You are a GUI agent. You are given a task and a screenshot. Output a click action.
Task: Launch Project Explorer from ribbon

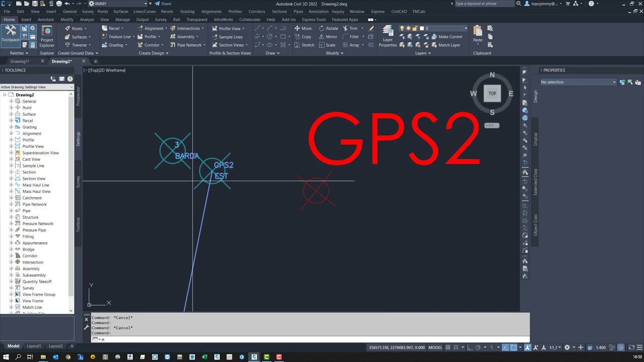47,36
